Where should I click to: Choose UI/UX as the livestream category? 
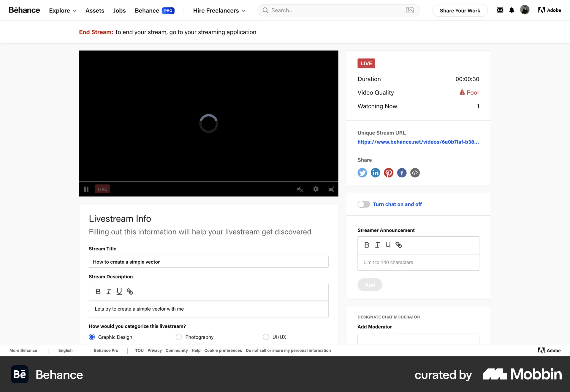pyautogui.click(x=266, y=337)
